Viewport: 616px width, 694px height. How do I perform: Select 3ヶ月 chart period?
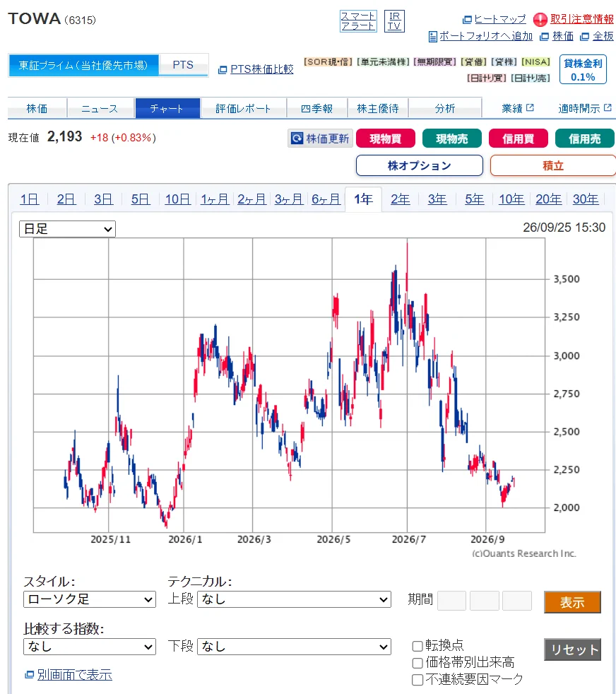(x=290, y=199)
